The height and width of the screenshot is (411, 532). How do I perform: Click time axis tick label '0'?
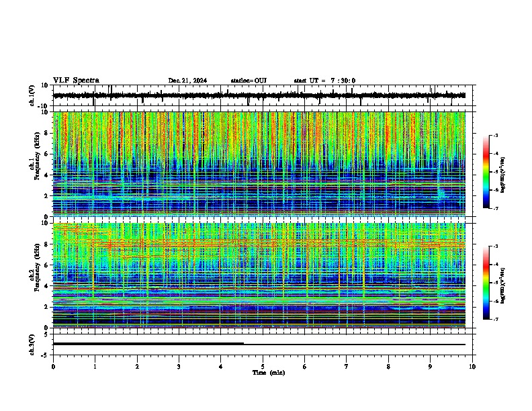pos(53,367)
